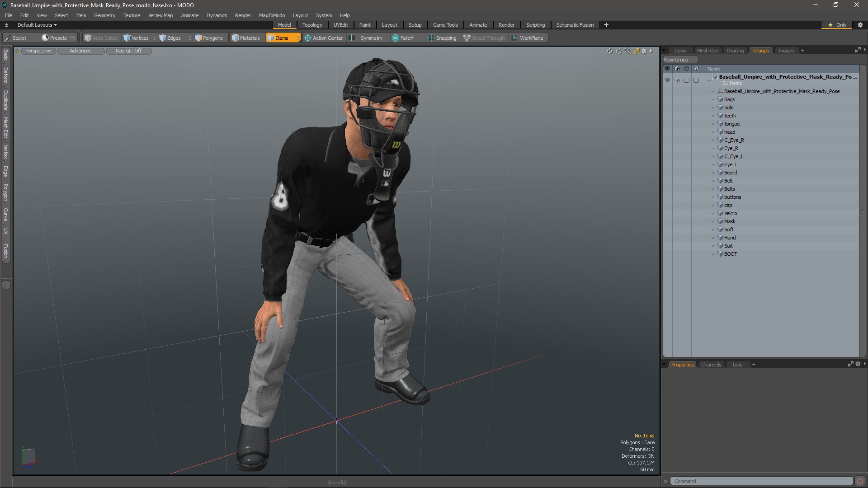Screen dimensions: 868x488
Task: Switch to Edges selection mode
Action: coord(170,38)
